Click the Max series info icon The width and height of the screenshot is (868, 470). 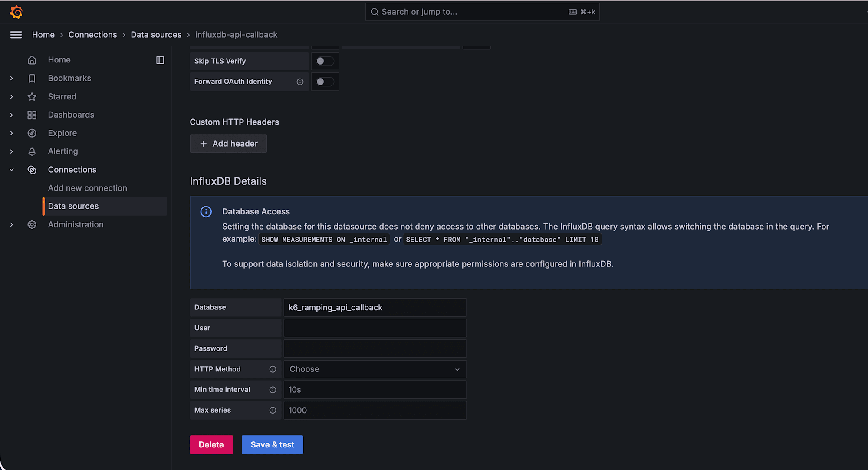(x=273, y=410)
